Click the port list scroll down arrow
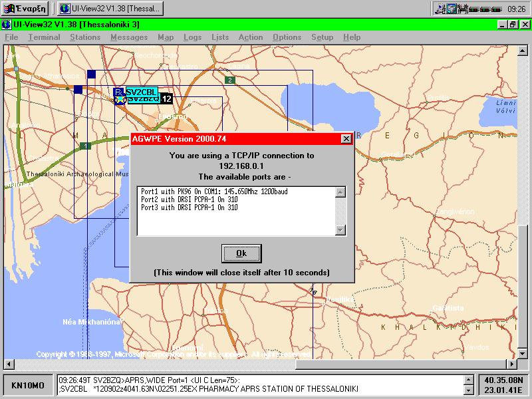Viewport: 532px width, 399px height. click(x=340, y=230)
